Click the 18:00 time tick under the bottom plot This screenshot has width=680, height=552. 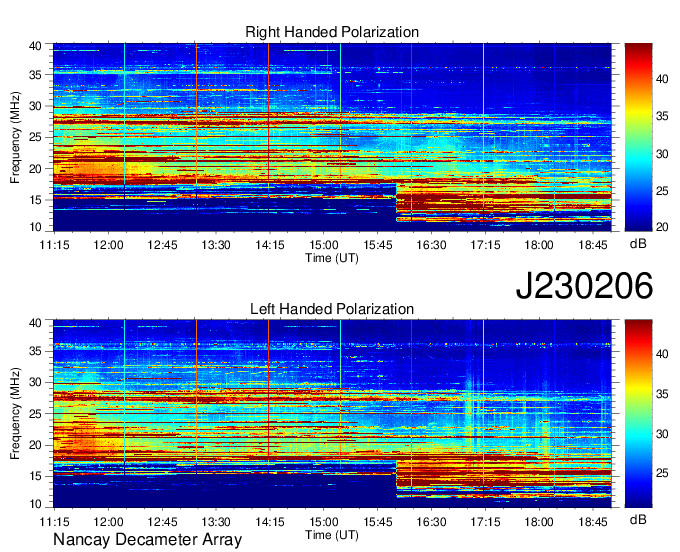click(x=539, y=522)
